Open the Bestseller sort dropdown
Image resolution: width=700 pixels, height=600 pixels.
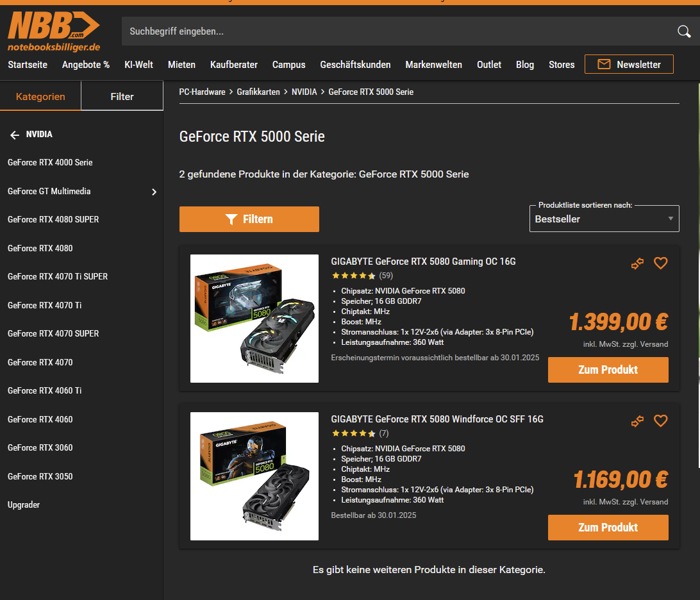coord(604,219)
